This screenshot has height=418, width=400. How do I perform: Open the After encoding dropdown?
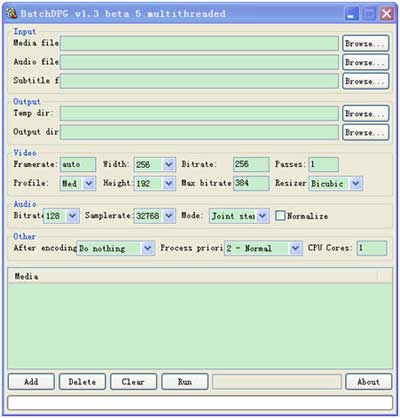[116, 248]
